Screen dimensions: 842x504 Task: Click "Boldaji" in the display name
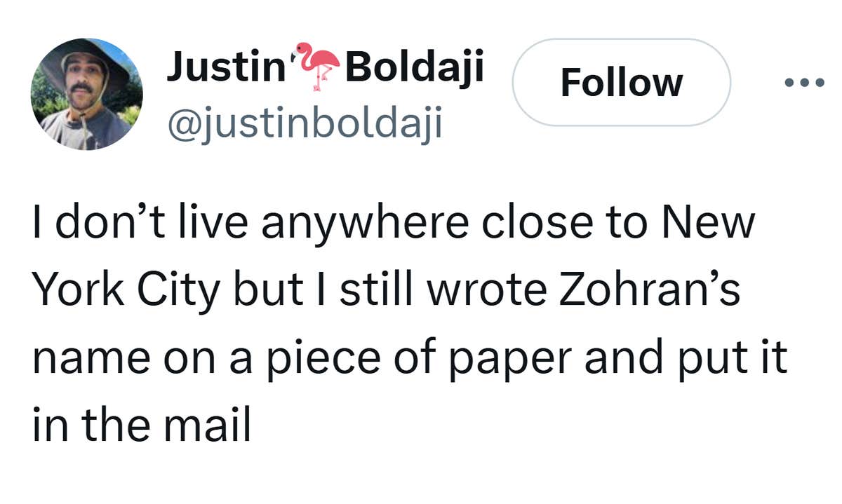(x=414, y=67)
